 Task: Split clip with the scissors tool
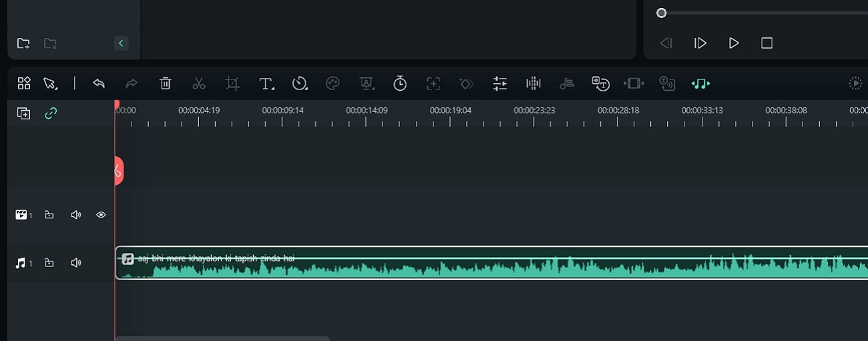198,83
